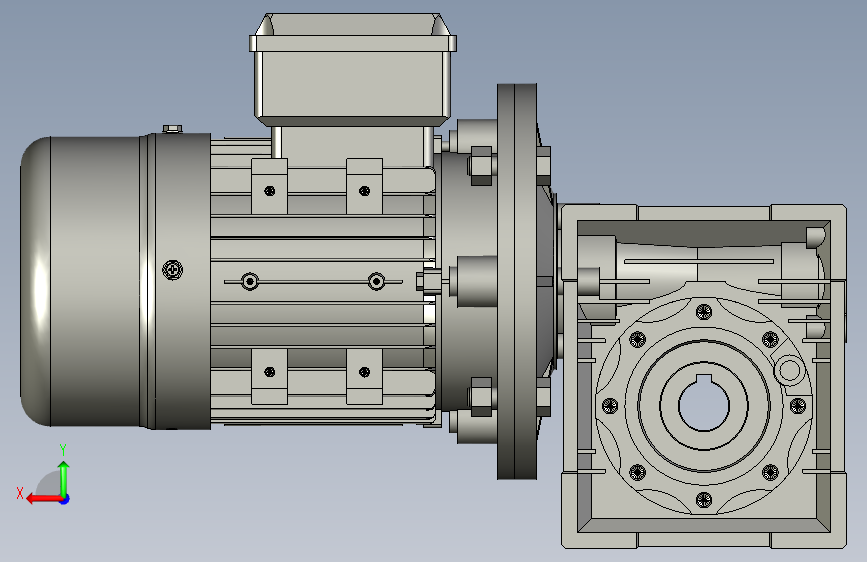Pick the bottommost screw of the output flange

[703, 499]
